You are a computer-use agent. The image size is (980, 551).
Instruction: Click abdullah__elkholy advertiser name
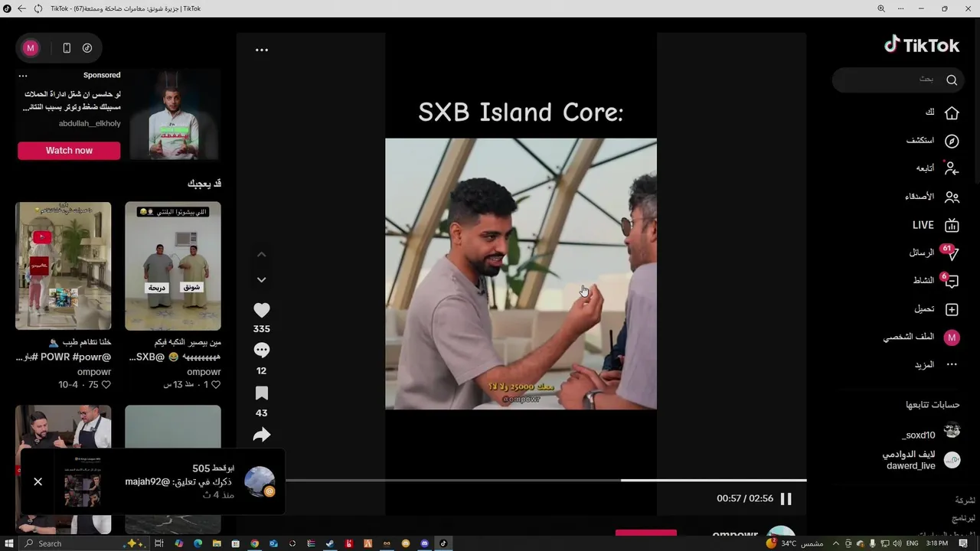pyautogui.click(x=90, y=123)
